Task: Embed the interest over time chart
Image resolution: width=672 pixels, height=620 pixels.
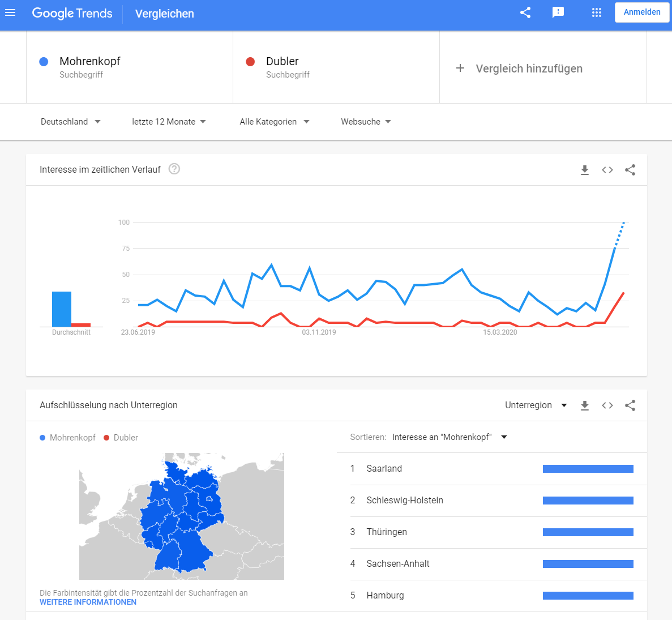Action: [607, 170]
